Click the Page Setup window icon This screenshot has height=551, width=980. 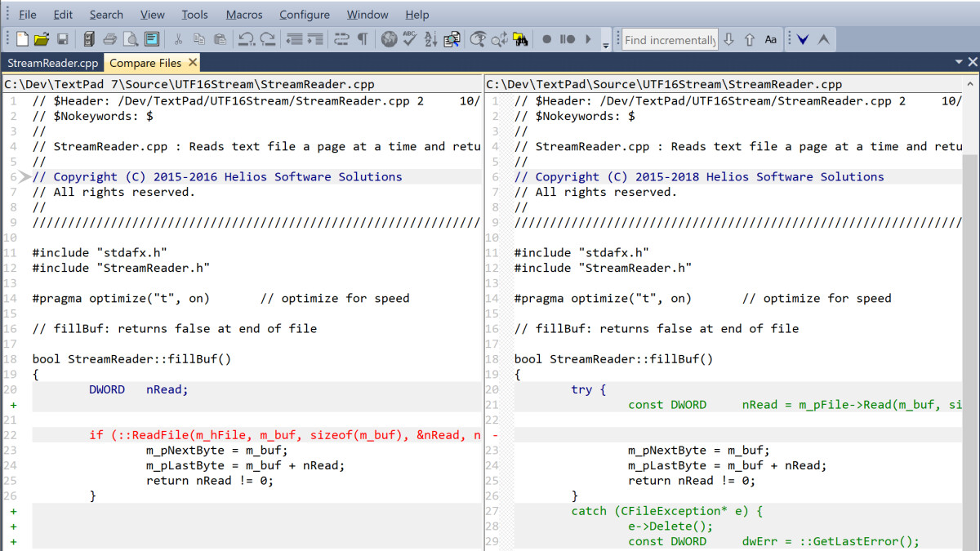pos(152,39)
